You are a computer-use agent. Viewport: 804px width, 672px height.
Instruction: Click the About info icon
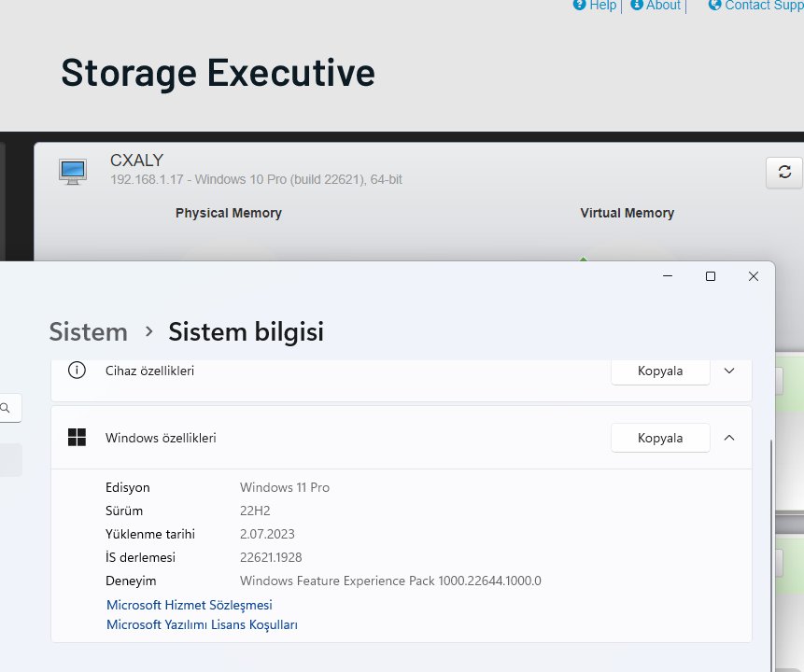pos(637,5)
